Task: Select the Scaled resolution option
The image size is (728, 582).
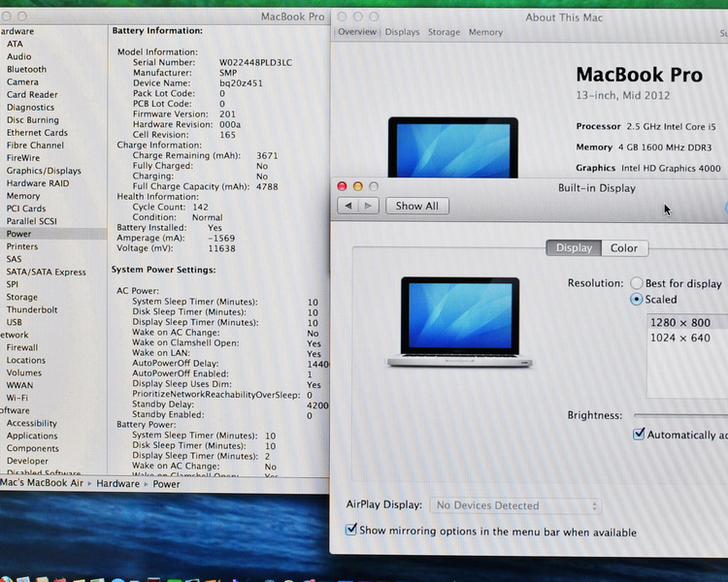Action: pos(637,300)
